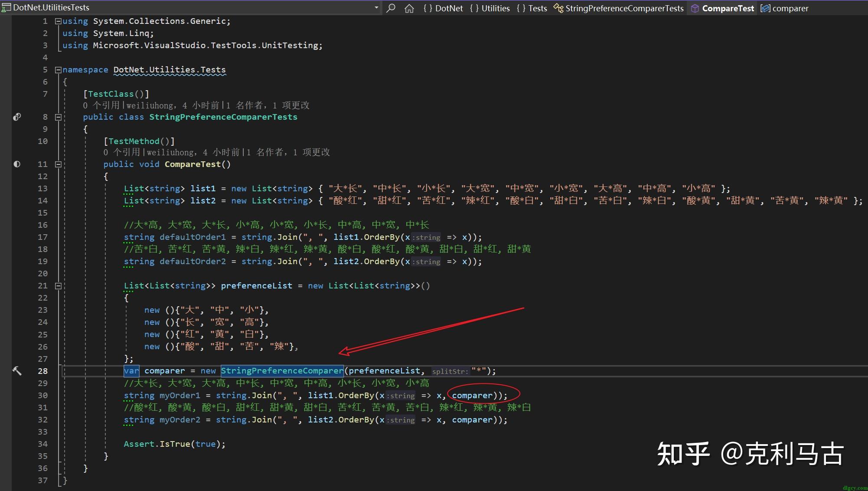
Task: Collapse the class block at line 8
Action: pos(58,117)
